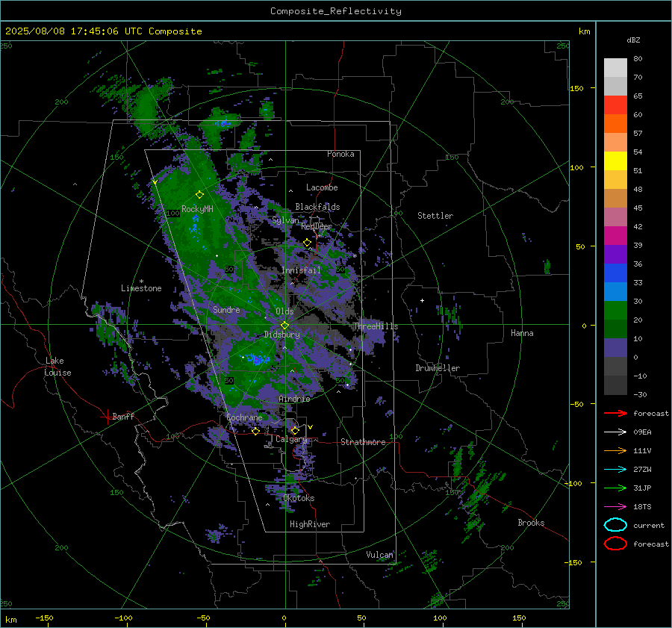
Task: Click the Ponoka city label
Action: (x=340, y=154)
